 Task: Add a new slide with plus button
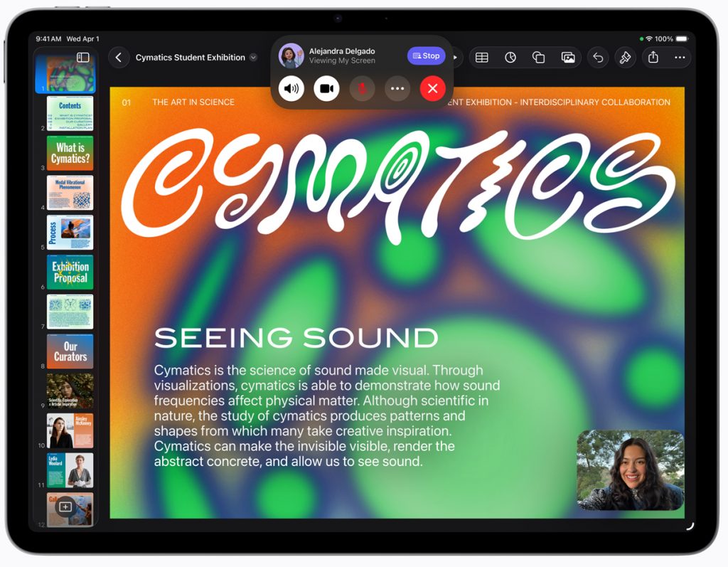[65, 507]
